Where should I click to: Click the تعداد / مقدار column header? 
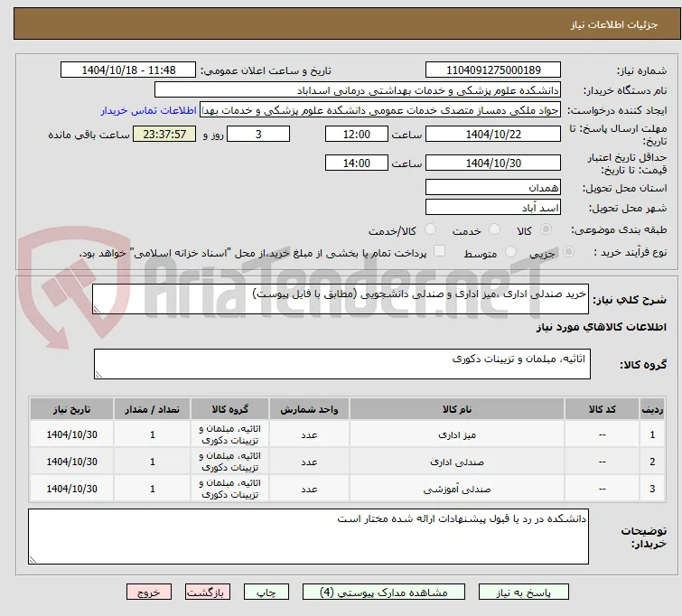tap(153, 409)
